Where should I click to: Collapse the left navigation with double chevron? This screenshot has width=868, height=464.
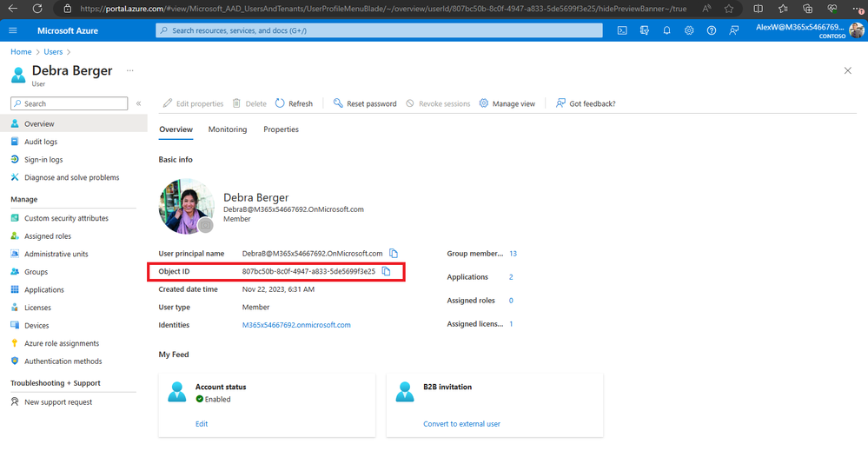[x=138, y=103]
